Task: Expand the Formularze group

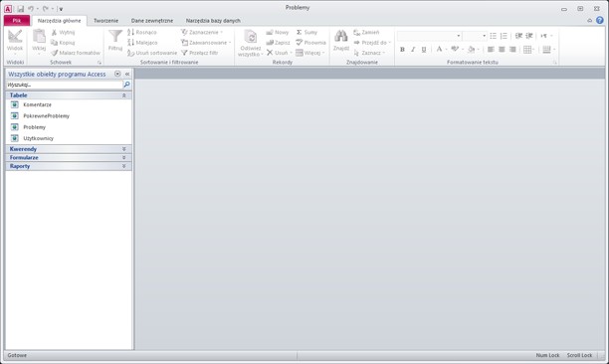Action: [x=124, y=157]
